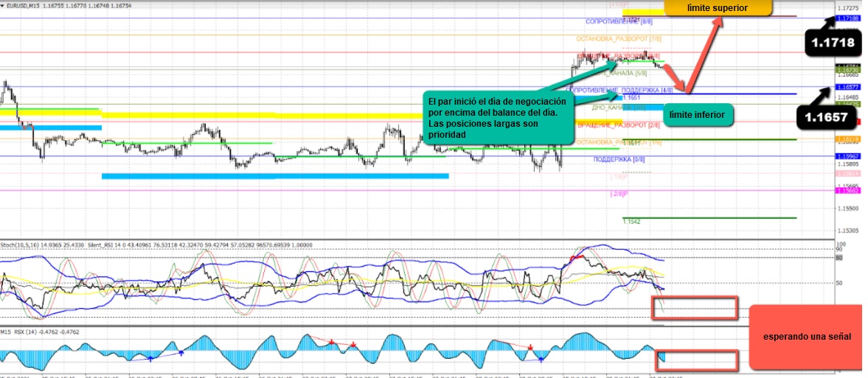The width and height of the screenshot is (868, 378).
Task: Select the black 1.1718 price tag
Action: [x=833, y=43]
